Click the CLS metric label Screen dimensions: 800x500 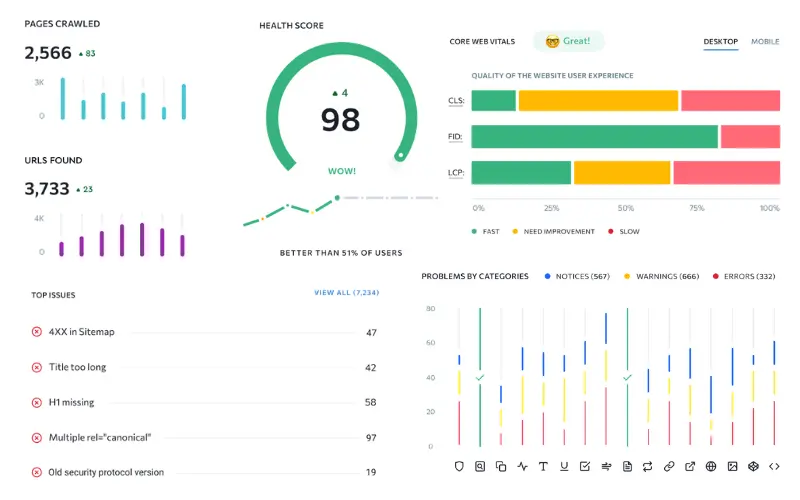click(456, 101)
